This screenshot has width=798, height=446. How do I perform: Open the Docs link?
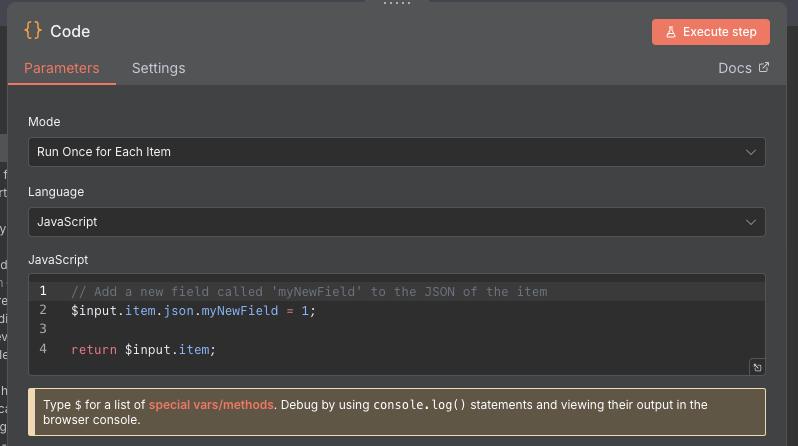[743, 68]
